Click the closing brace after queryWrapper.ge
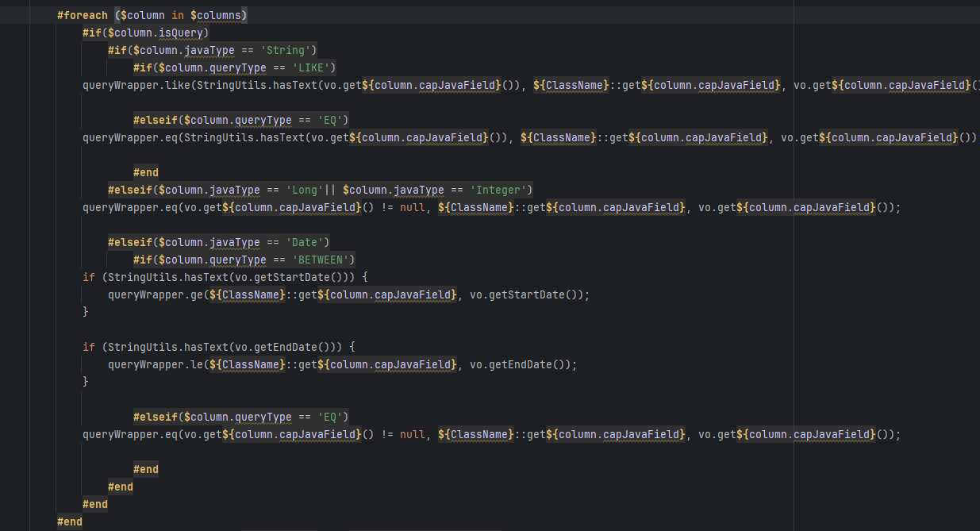The image size is (980, 531). click(86, 312)
